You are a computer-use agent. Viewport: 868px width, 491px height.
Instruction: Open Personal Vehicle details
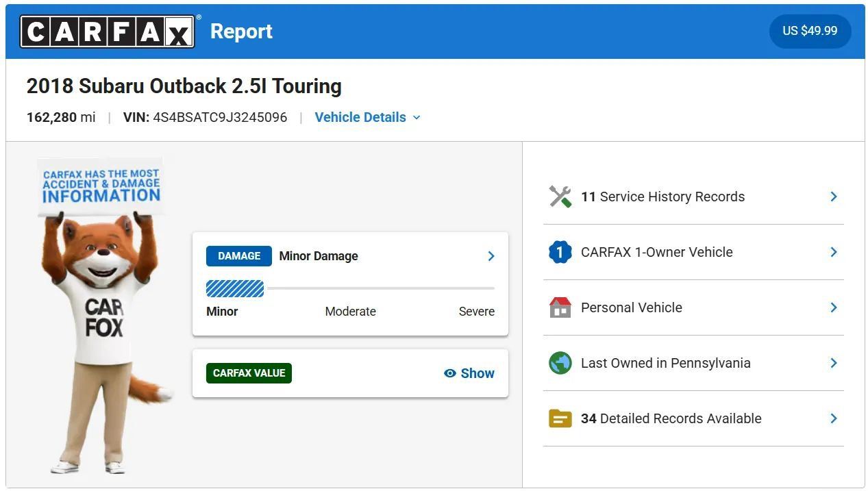coord(693,307)
